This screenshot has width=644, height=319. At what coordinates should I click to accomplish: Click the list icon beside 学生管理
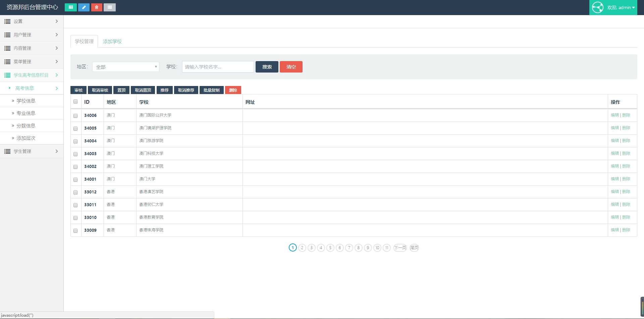pos(7,151)
